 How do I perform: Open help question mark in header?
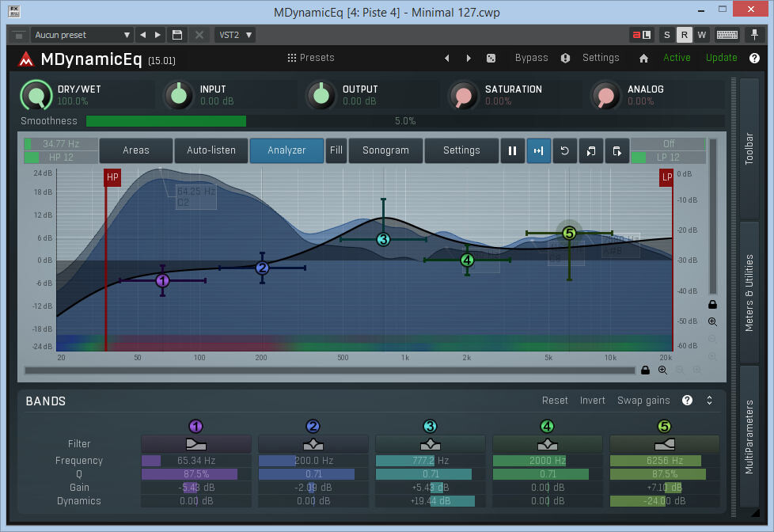pos(754,59)
